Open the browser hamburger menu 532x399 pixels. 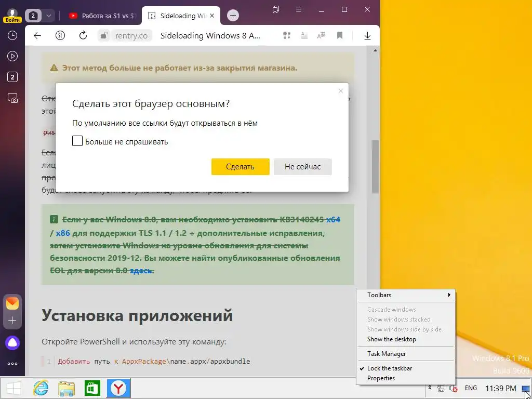click(299, 9)
